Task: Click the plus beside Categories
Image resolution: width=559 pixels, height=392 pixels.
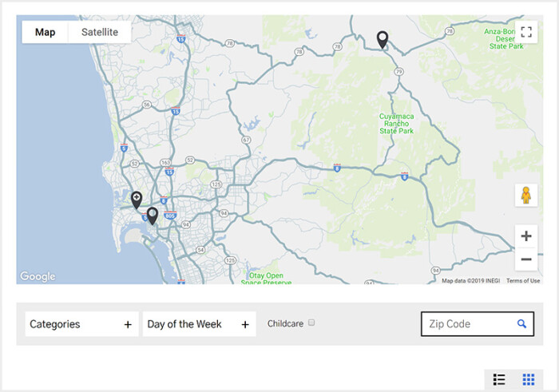Action: 128,325
